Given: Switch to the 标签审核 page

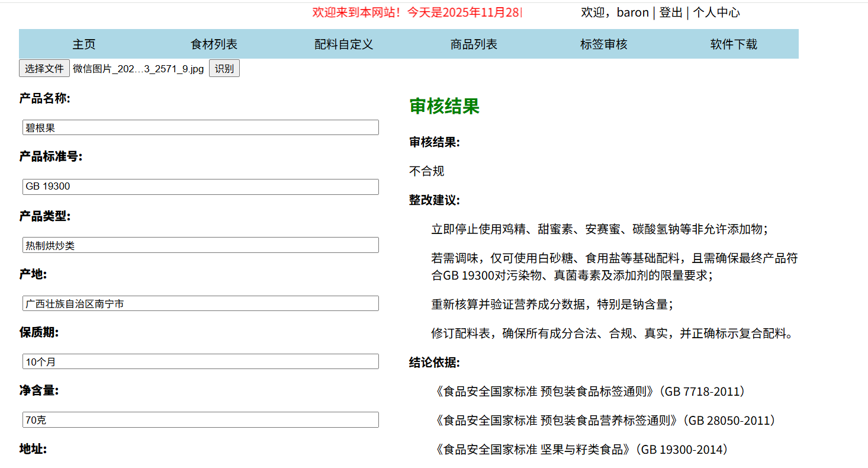Looking at the screenshot, I should coord(603,44).
